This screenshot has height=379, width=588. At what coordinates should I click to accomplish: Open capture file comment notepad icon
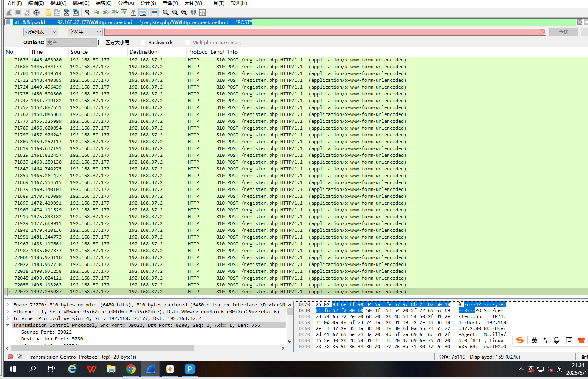[x=20, y=357]
